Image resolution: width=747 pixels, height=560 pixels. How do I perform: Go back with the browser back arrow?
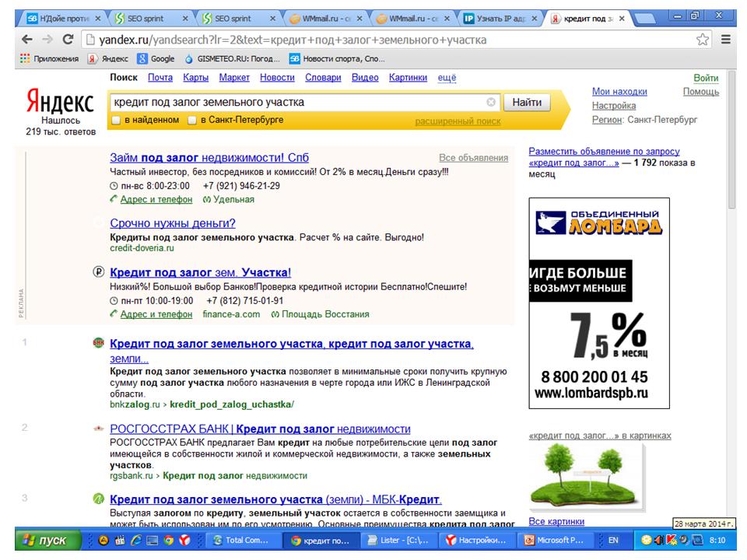(x=27, y=40)
